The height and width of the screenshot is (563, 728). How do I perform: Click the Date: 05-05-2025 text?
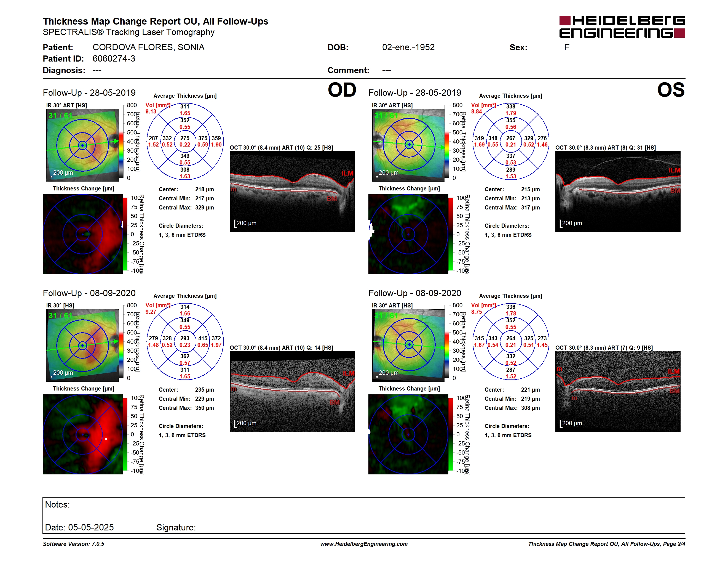click(x=79, y=527)
